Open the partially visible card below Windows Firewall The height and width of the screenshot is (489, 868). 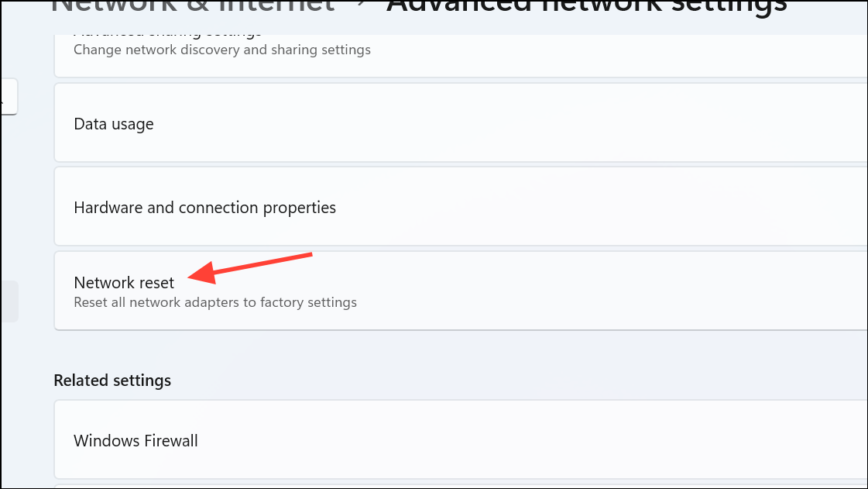(461, 487)
